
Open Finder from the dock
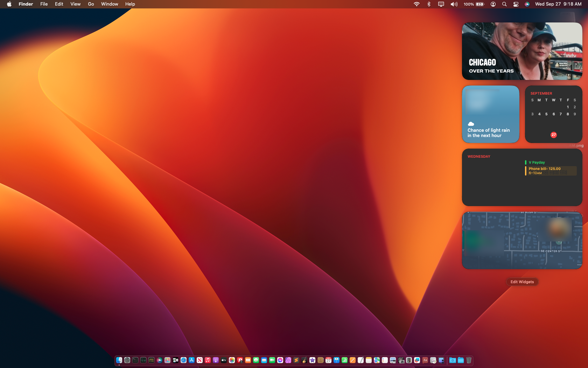coord(119,360)
